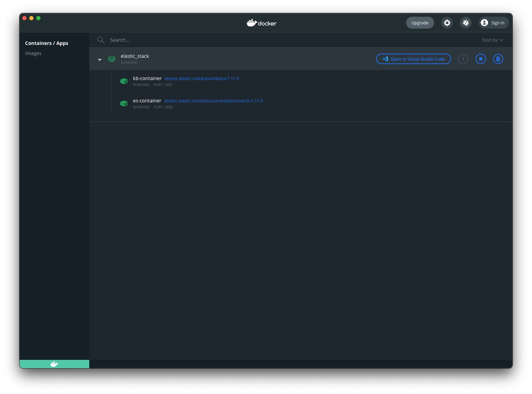This screenshot has width=532, height=394.
Task: Click the Search containers input field
Action: 209,40
